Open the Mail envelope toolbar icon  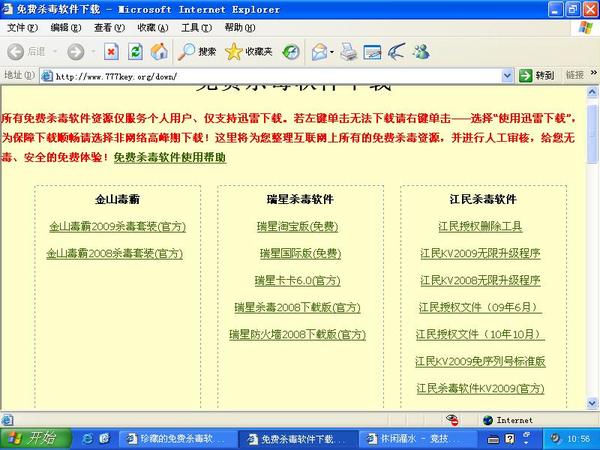[x=320, y=52]
